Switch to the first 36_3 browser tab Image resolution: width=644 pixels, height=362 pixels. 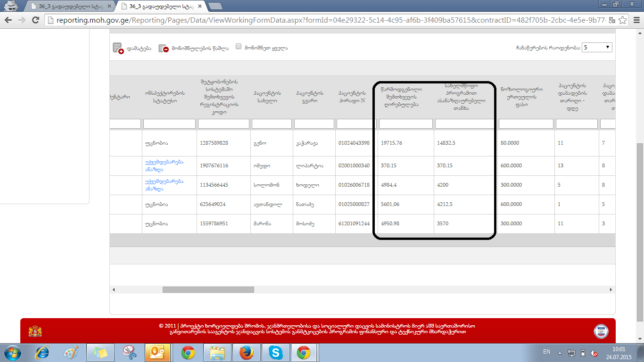(71, 6)
